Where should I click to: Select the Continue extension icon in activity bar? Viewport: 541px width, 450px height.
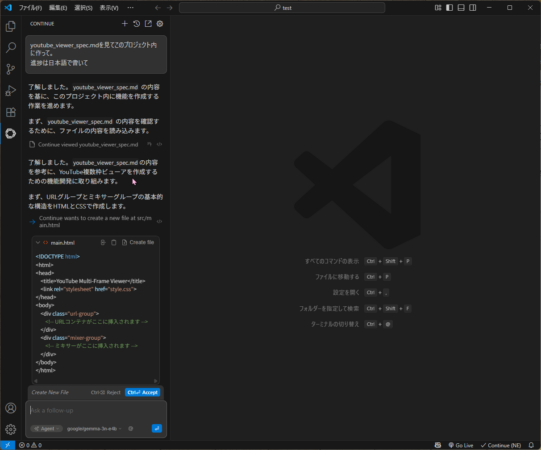click(11, 134)
